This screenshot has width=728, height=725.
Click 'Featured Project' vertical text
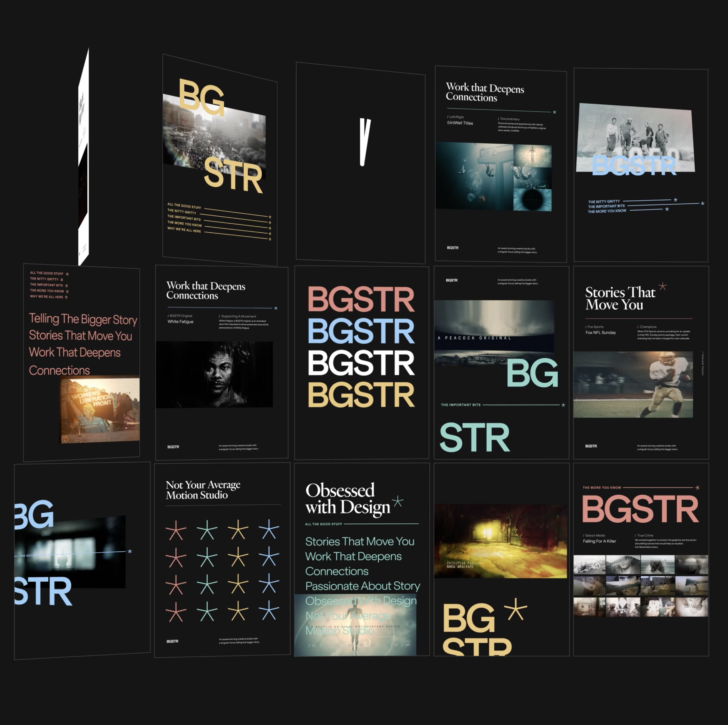tap(703, 364)
